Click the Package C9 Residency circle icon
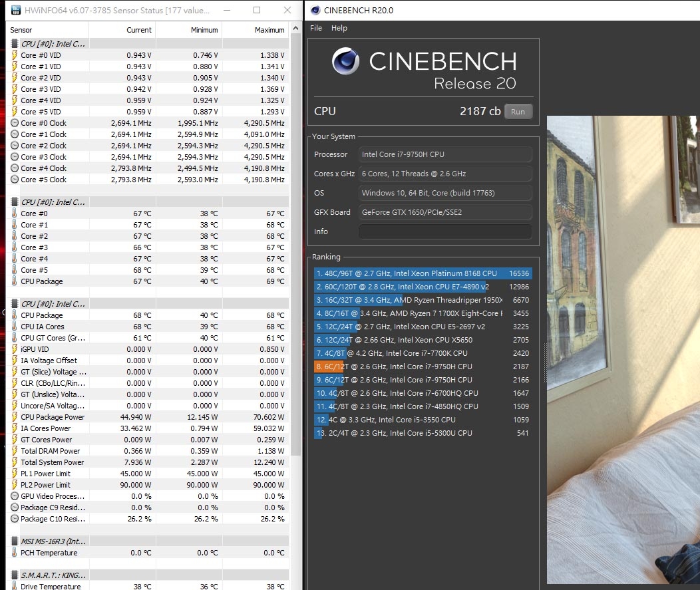Screen dimensions: 700x590 coord(14,508)
